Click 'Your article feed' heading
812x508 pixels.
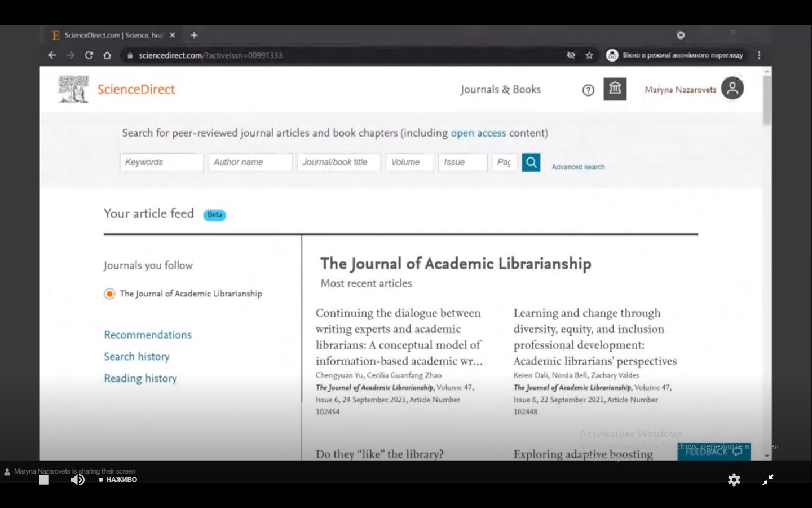[x=148, y=213]
